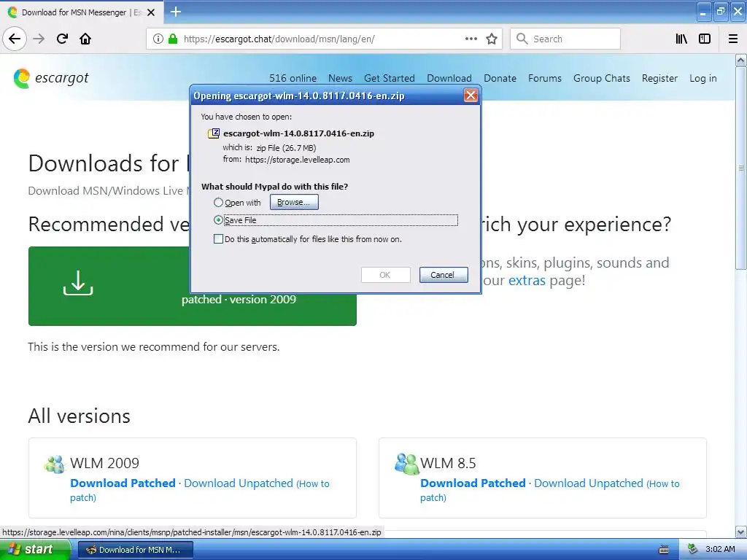
Task: Open Group Chats in navigation
Action: coord(602,79)
